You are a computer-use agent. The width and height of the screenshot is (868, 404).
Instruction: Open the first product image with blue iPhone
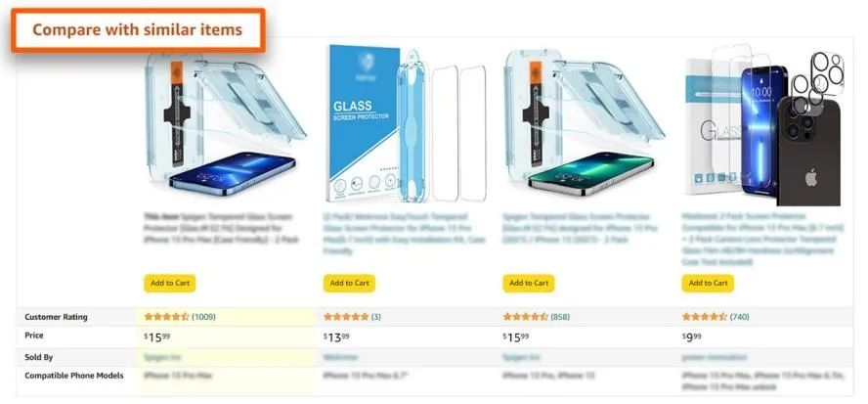pyautogui.click(x=224, y=124)
